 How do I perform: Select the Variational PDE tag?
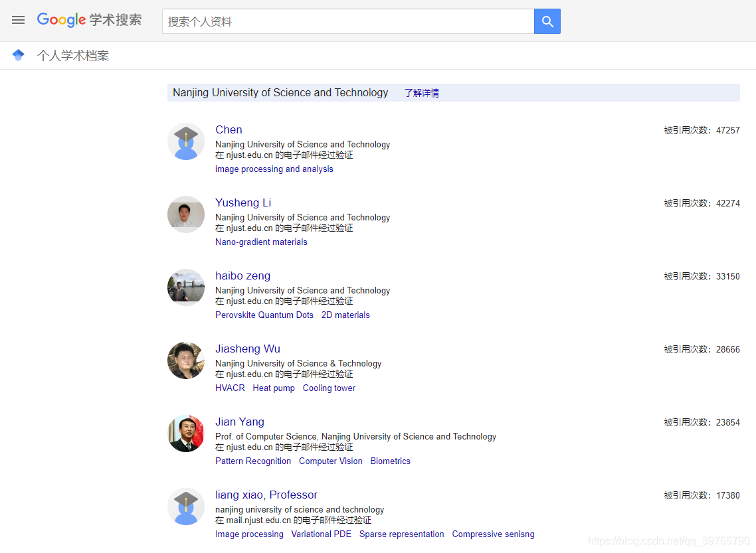tap(321, 534)
